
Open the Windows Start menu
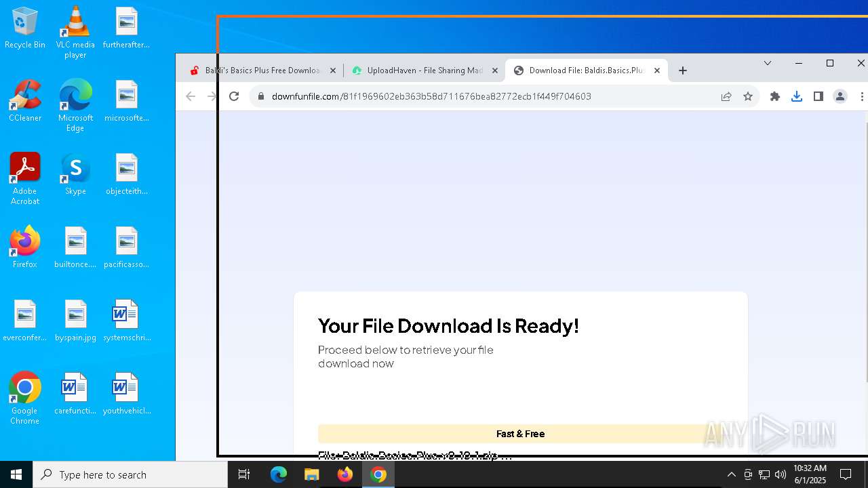16,474
